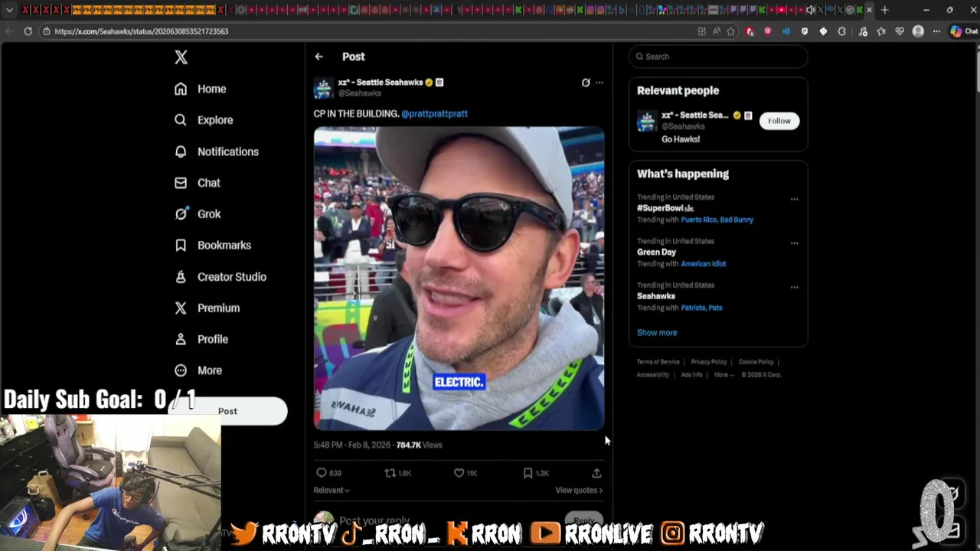The width and height of the screenshot is (980, 551).
Task: Open the browser tab list dropdown arrow
Action: [x=9, y=10]
